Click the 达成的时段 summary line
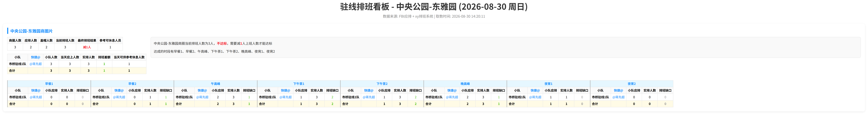 point(214,52)
